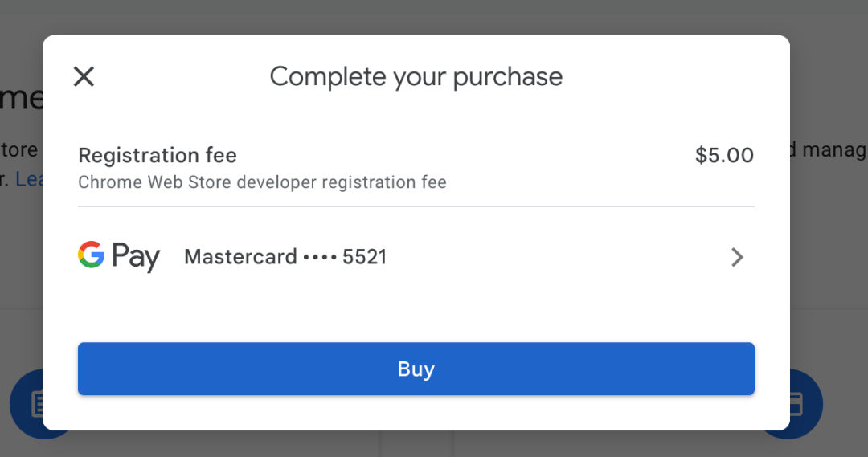Click the Chrome Web Store developer registration fee description
The image size is (868, 457).
[262, 182]
